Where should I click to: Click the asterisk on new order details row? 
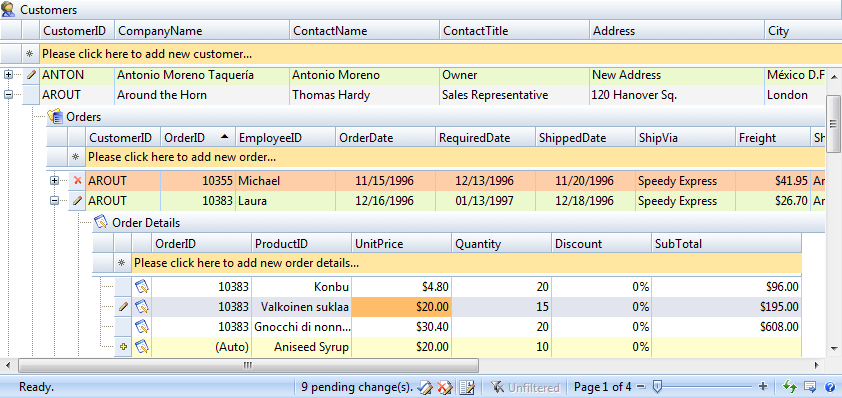tap(122, 263)
